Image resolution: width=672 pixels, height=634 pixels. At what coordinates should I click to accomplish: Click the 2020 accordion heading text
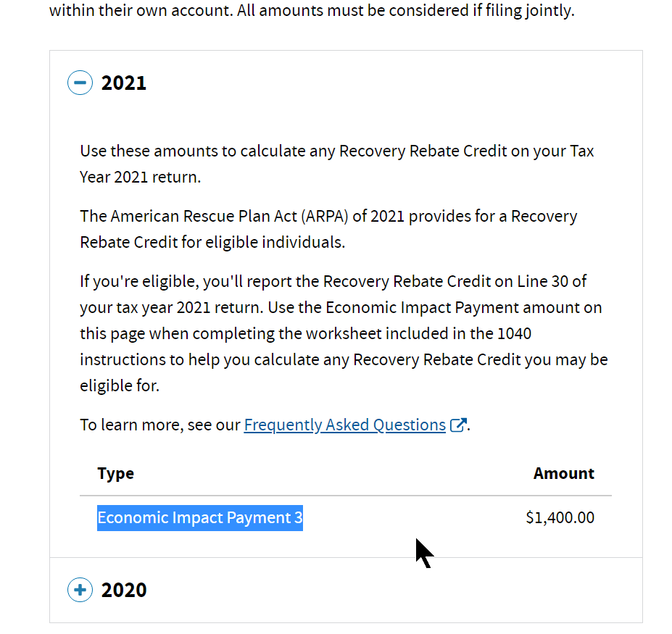(124, 590)
